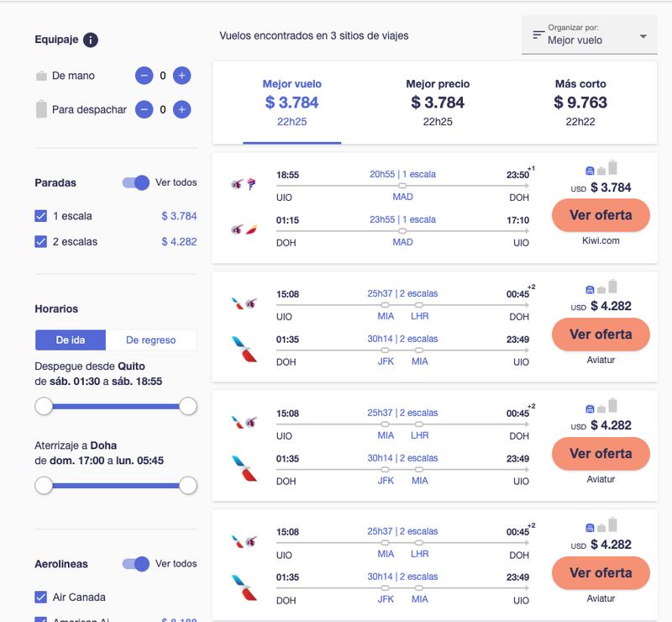This screenshot has width=672, height=622.
Task: Click Ver oferta for first Aviatur flight
Action: pos(601,335)
